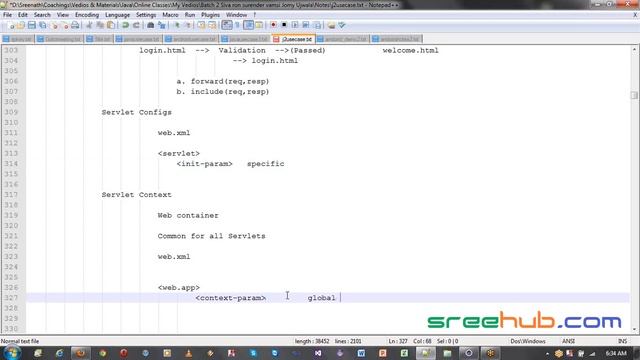Save the current file using Save icon
This screenshot has height=360, width=640.
click(x=31, y=25)
